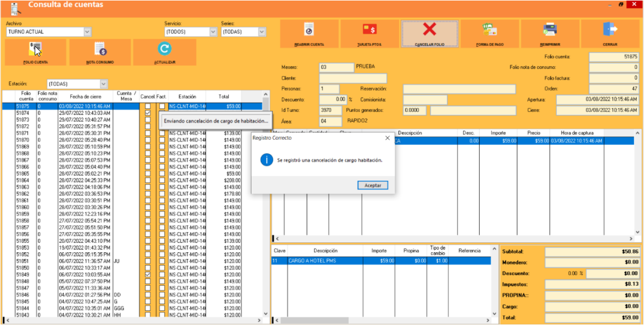Toggle Cancel. checkbox for folio 51874

pyautogui.click(x=148, y=113)
